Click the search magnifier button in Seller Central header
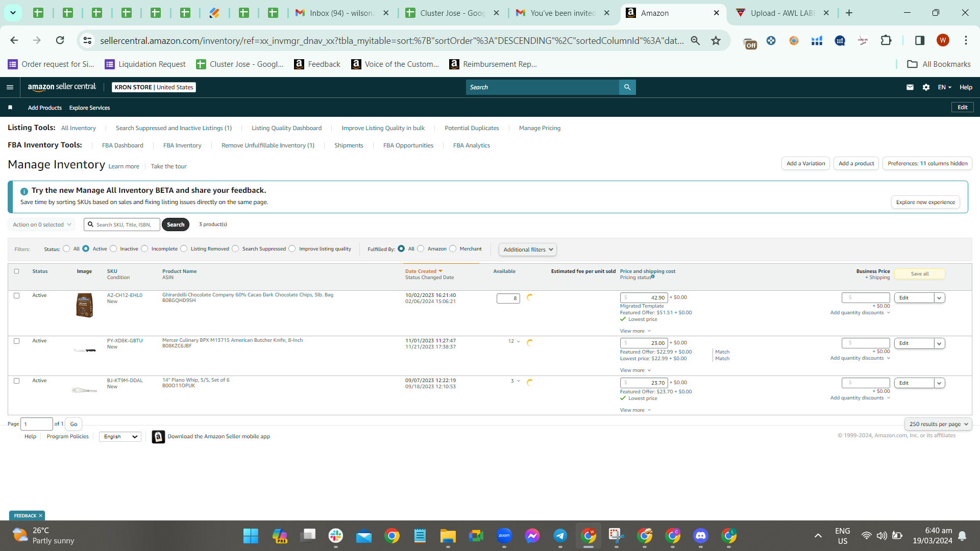The height and width of the screenshot is (551, 980). click(x=627, y=87)
